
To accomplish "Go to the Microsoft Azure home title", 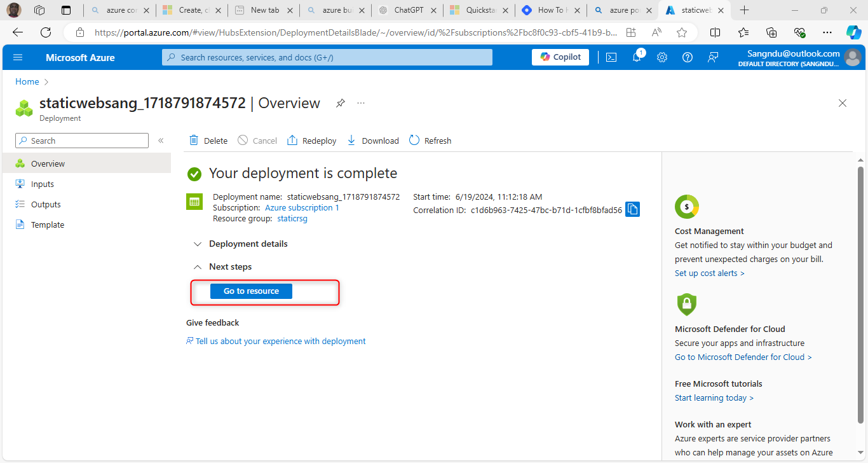I will tap(80, 57).
